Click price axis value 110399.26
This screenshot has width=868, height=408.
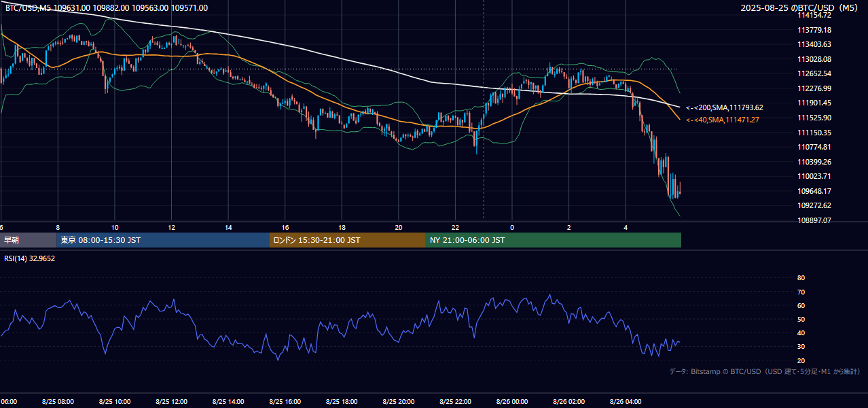pyautogui.click(x=814, y=162)
